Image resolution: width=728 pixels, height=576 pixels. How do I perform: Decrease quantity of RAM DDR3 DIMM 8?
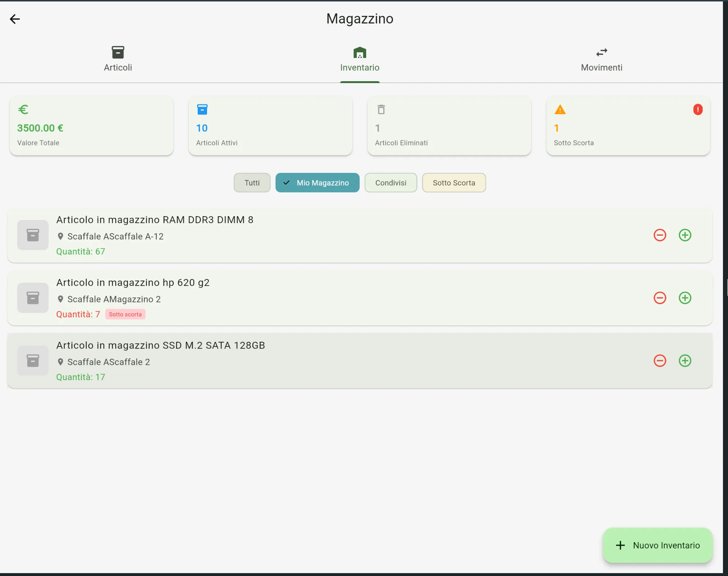point(660,235)
